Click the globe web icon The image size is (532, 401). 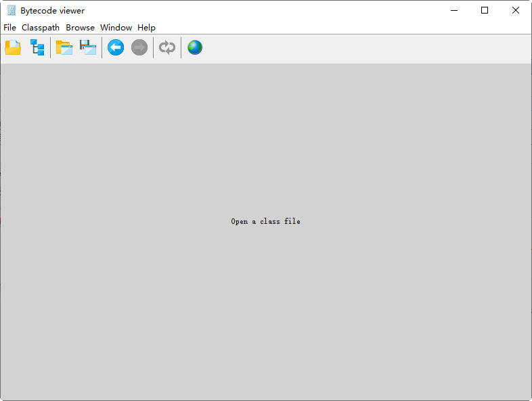pos(195,47)
